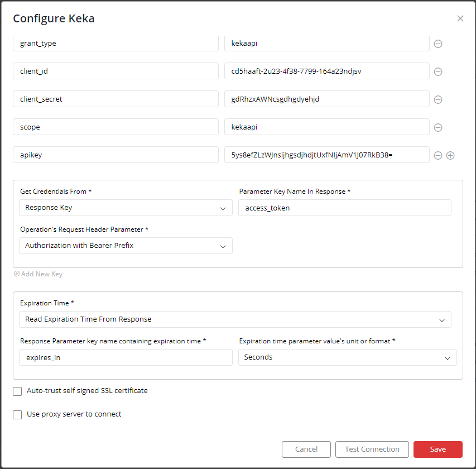Remove the grant_type parameter row
This screenshot has height=469, width=476.
tap(437, 44)
